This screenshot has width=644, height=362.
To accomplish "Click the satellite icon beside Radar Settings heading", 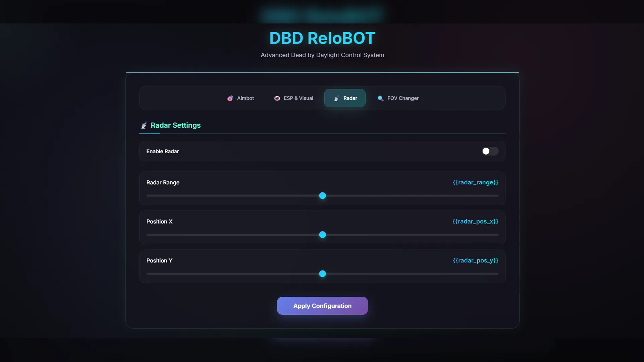I will click(144, 125).
